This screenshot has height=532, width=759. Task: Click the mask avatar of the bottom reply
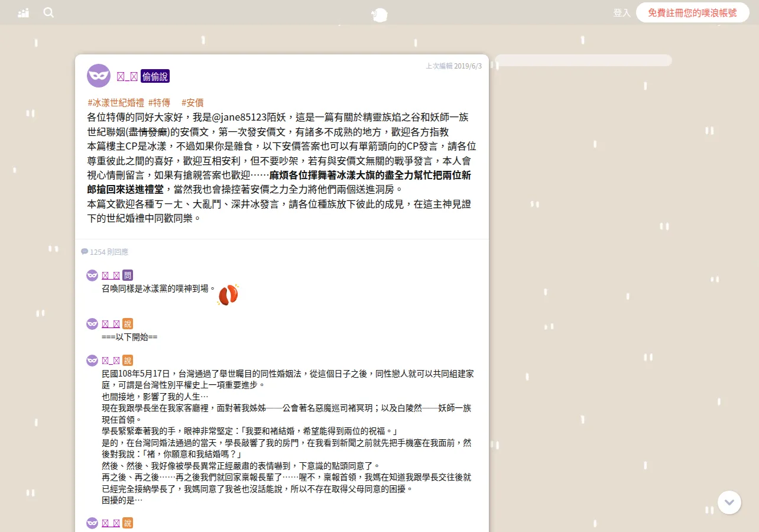[x=92, y=523]
